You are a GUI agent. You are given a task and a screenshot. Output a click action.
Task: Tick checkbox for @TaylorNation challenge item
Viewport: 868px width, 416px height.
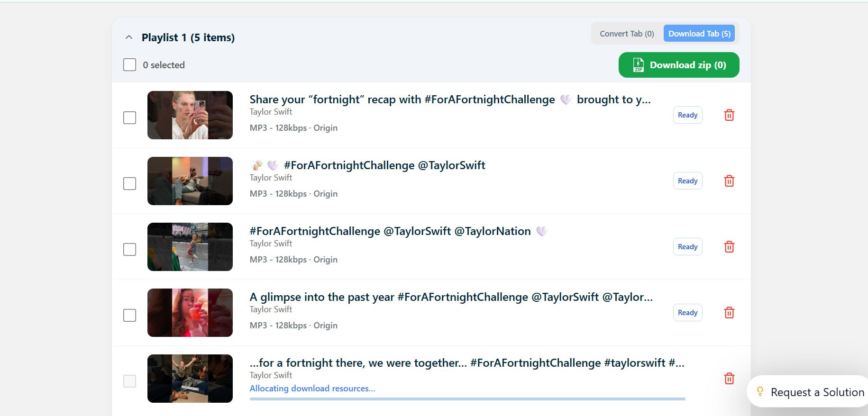click(x=129, y=249)
